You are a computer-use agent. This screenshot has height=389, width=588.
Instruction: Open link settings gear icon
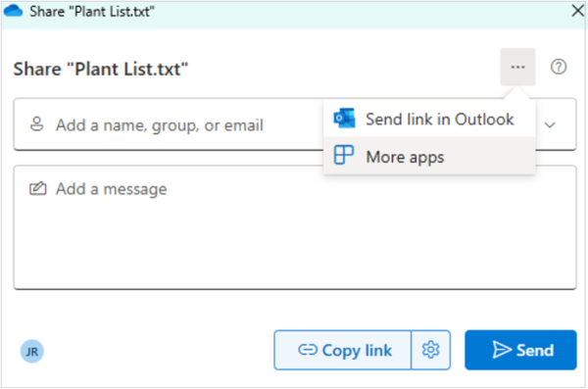[430, 351]
